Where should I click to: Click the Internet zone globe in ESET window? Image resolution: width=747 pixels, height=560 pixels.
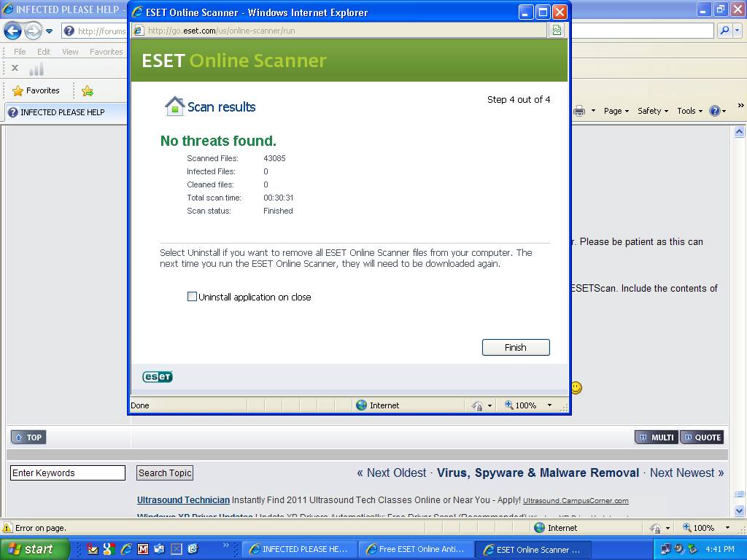coord(362,405)
